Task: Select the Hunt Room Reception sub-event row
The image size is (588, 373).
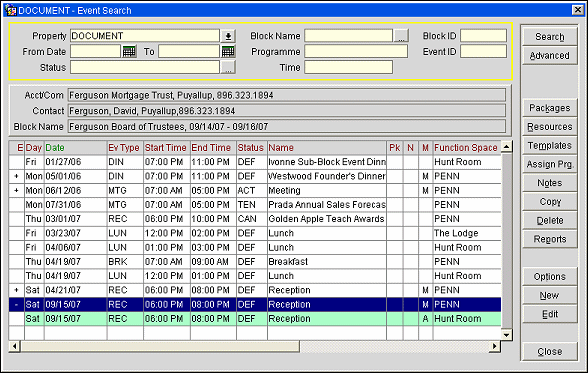Action: click(255, 319)
